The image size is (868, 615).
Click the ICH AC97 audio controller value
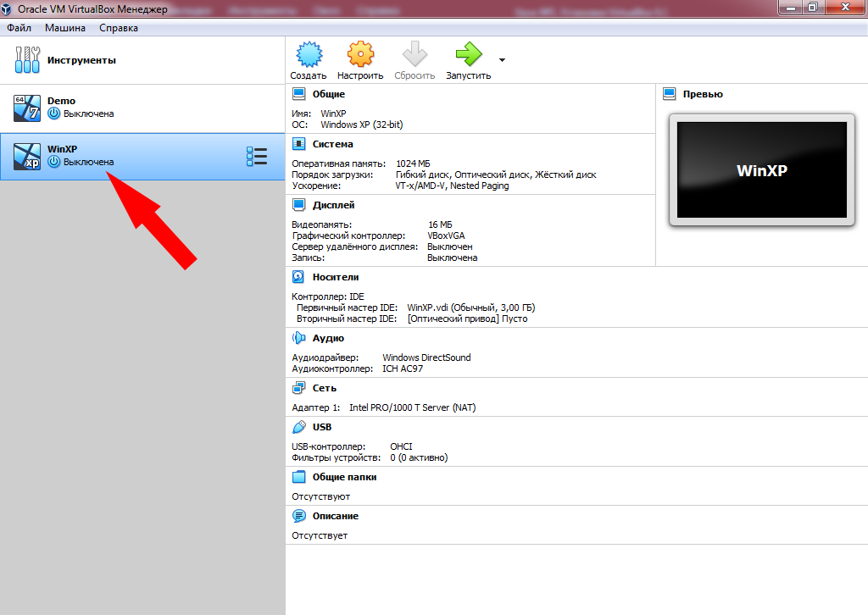403,368
